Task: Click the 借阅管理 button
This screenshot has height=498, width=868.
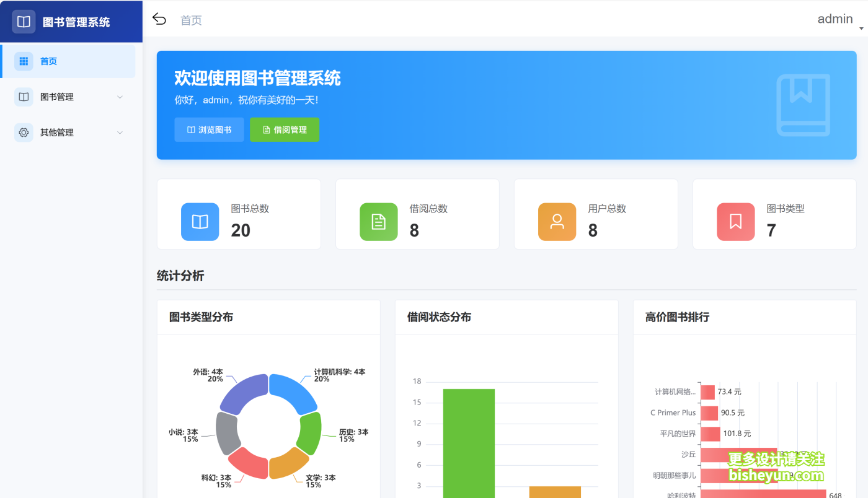Action: coord(285,129)
